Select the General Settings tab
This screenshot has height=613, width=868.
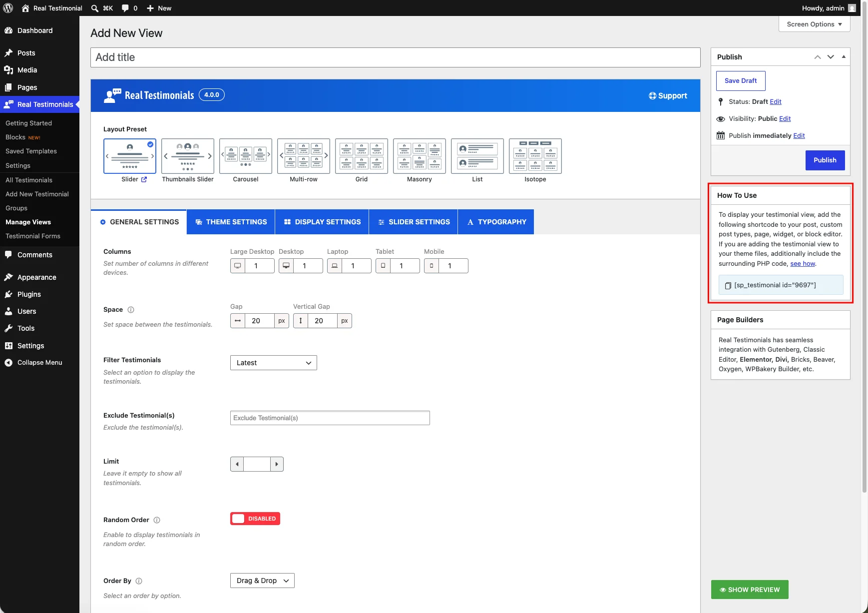coord(139,222)
